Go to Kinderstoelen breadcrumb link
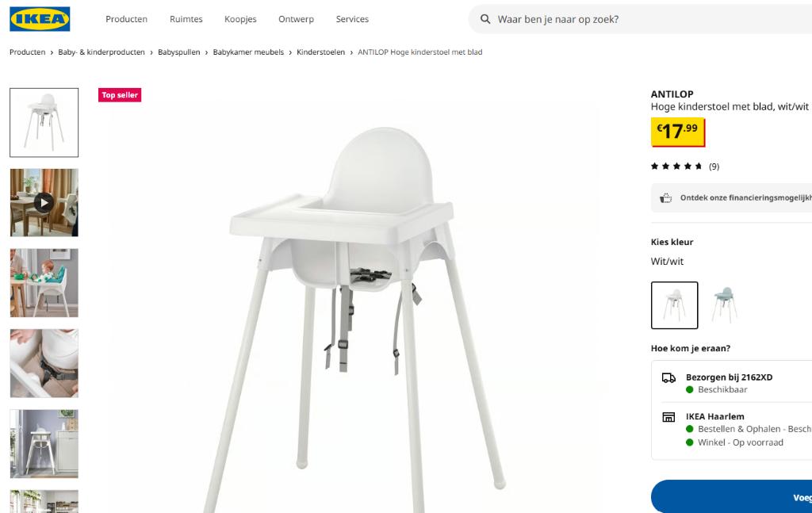This screenshot has height=513, width=812. click(320, 52)
